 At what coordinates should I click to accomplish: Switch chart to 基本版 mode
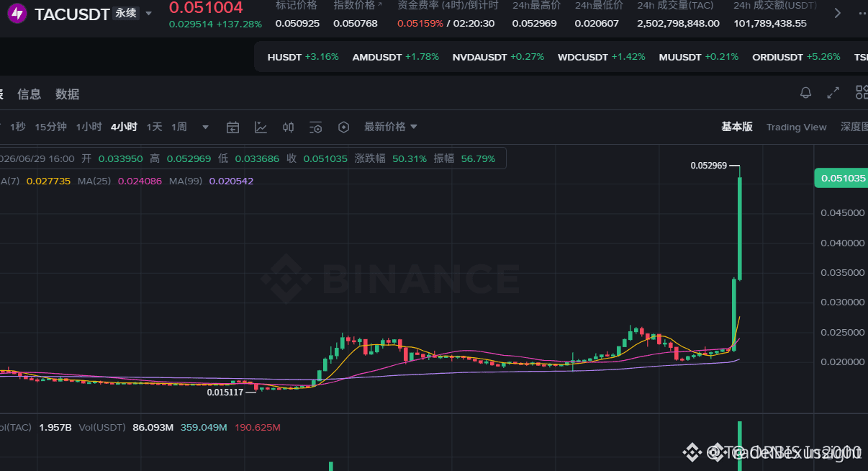point(737,127)
